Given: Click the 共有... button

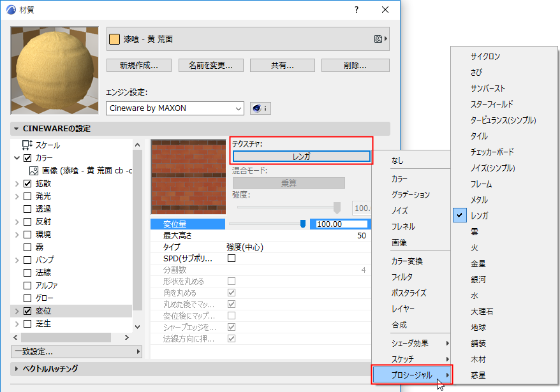Looking at the screenshot, I should tap(282, 66).
